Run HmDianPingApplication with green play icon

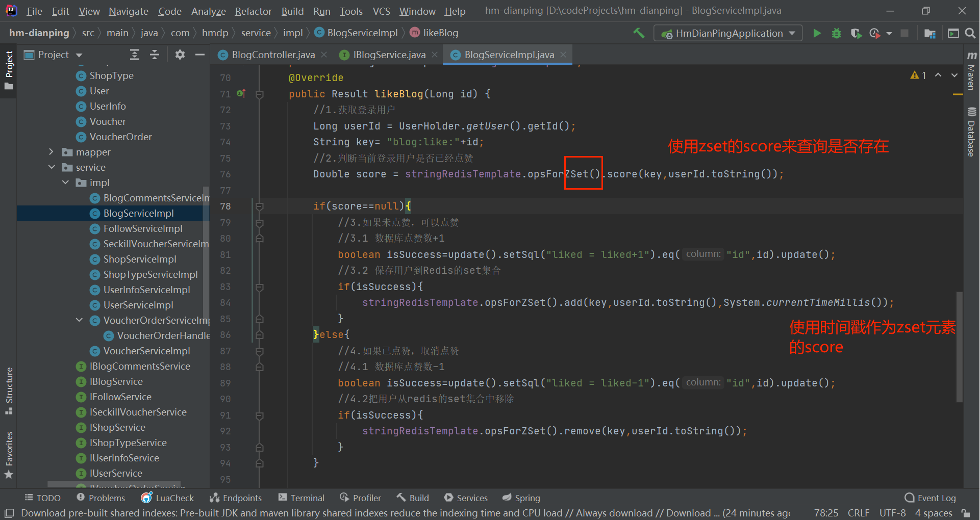tap(817, 33)
